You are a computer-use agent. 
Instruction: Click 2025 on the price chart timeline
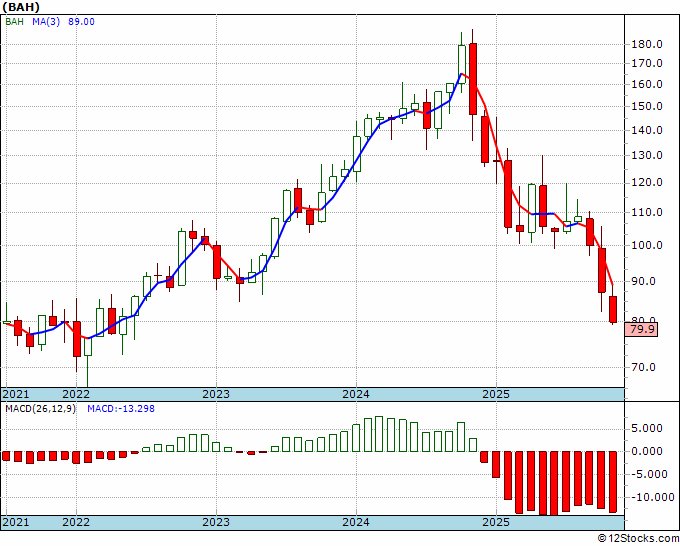496,394
